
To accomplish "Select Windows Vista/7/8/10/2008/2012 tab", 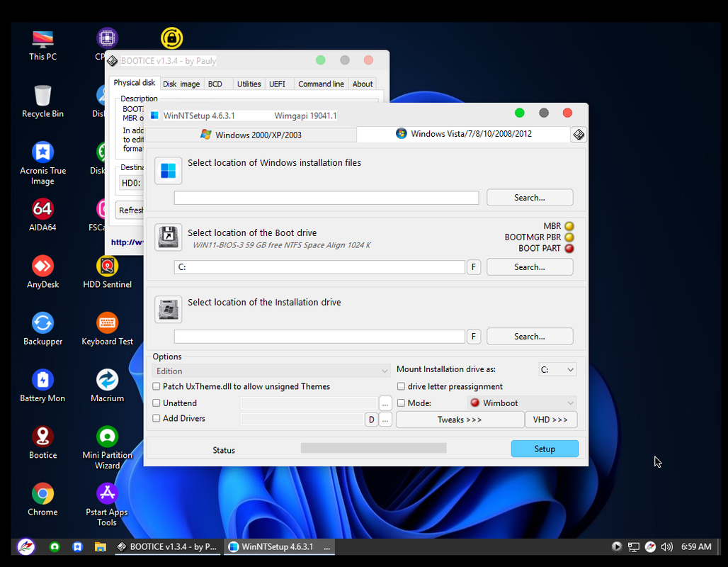I will point(463,134).
